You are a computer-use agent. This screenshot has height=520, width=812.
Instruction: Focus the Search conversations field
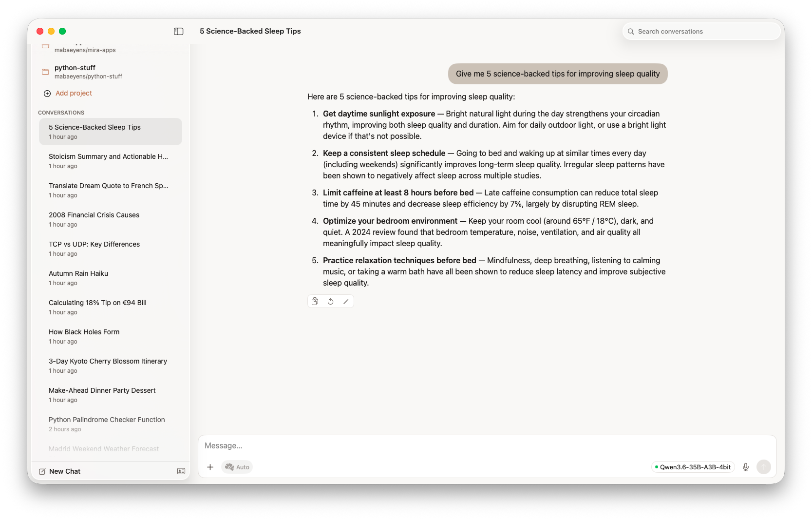[701, 31]
